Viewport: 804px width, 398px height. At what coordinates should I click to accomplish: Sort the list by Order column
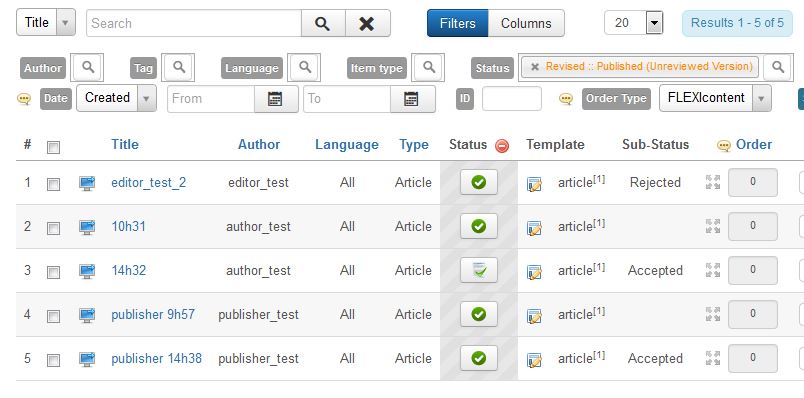click(x=754, y=145)
